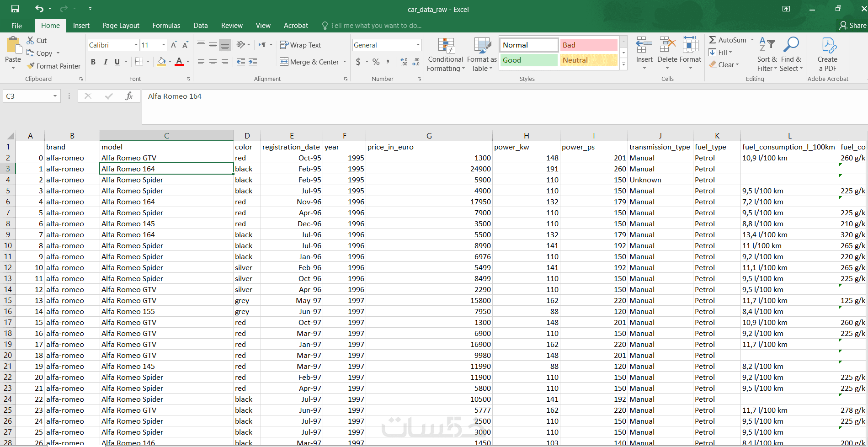Click the Increase Font Size icon

click(x=174, y=45)
